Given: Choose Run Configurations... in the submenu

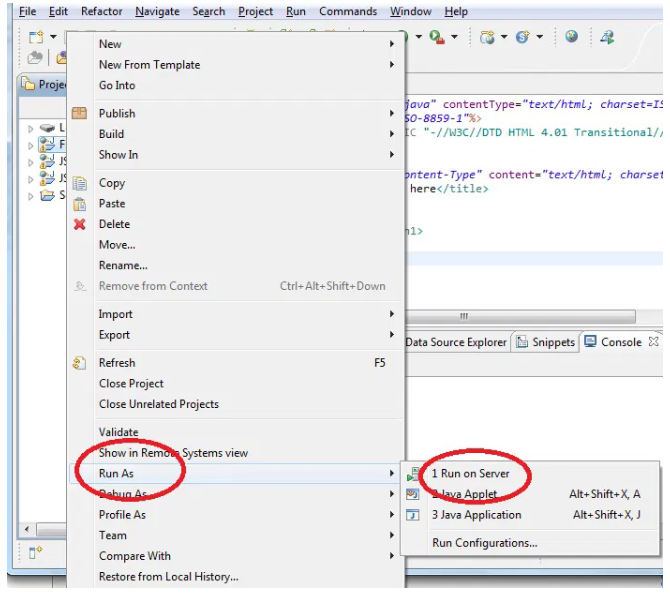Looking at the screenshot, I should 484,543.
